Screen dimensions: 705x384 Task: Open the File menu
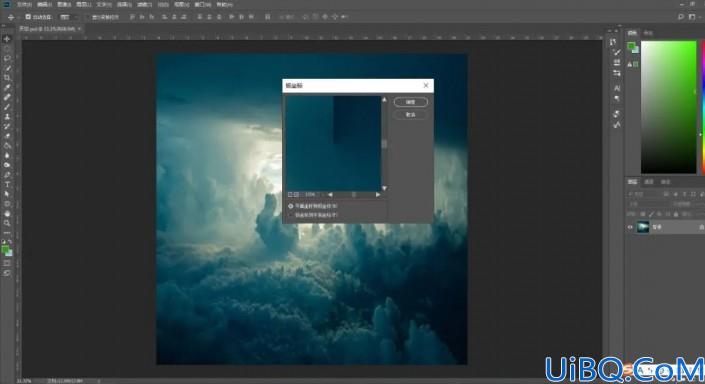tap(25, 4)
